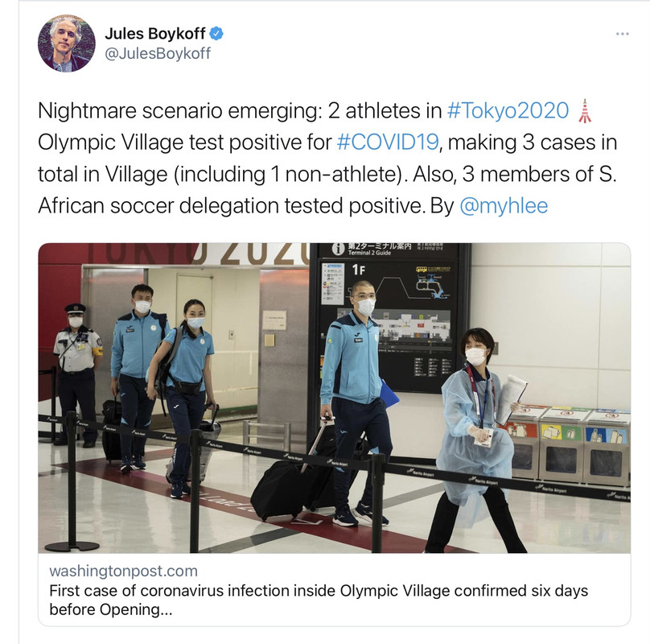Click the staff member wearing blue protective gown
The image size is (650, 644).
click(x=476, y=440)
